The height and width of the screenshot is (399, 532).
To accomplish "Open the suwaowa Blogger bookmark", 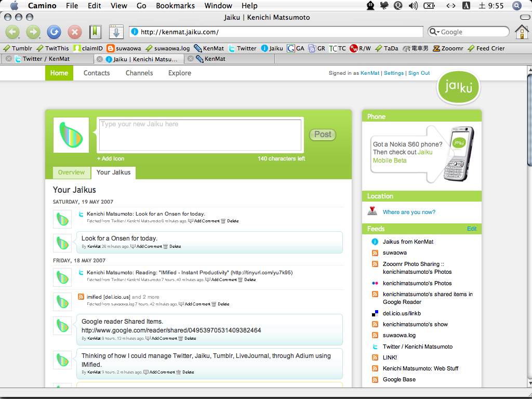I will pyautogui.click(x=124, y=48).
